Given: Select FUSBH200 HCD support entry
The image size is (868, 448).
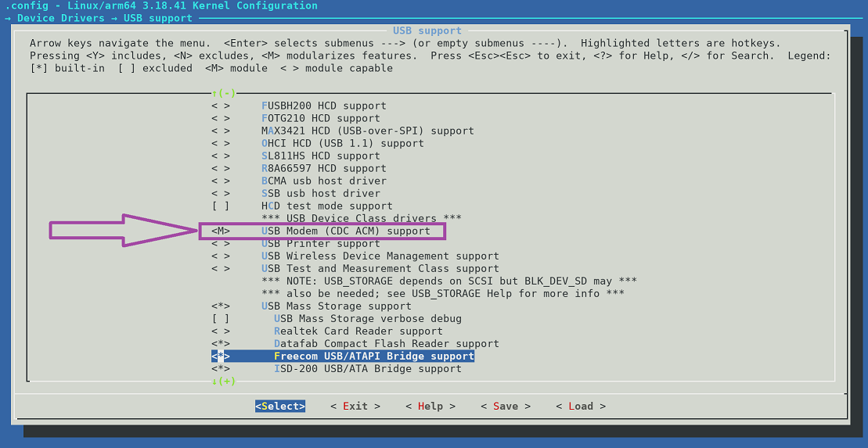Looking at the screenshot, I should (323, 106).
